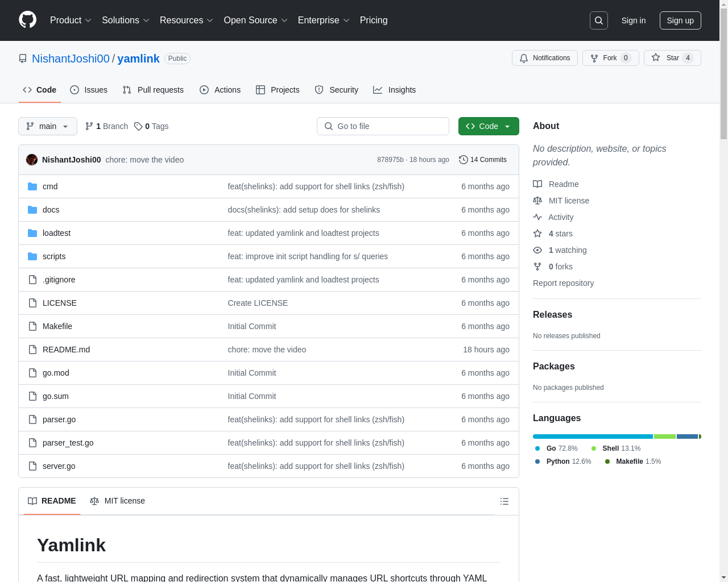Open the scripts folder
The height and width of the screenshot is (582, 728).
pyautogui.click(x=54, y=256)
